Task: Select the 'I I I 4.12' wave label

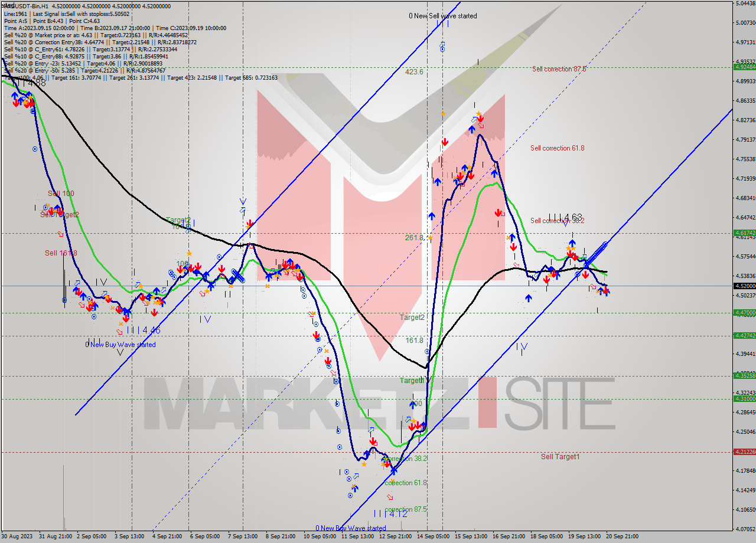Action: [390, 514]
